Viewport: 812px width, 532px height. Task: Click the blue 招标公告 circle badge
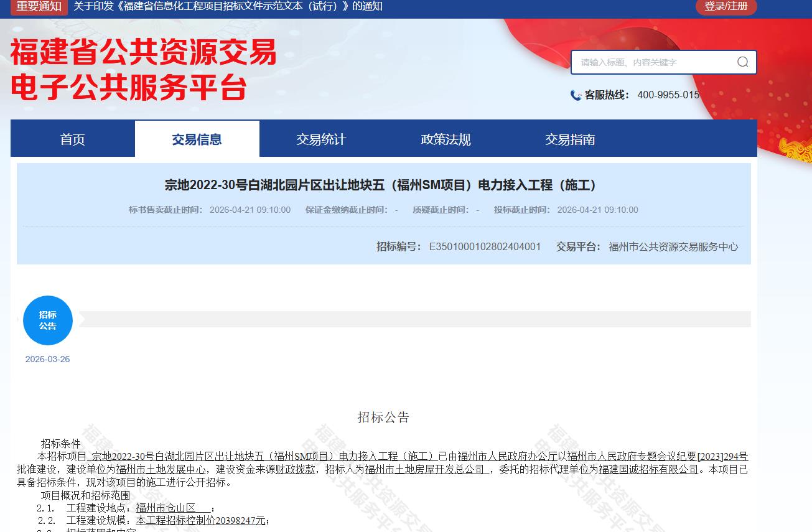(x=48, y=320)
